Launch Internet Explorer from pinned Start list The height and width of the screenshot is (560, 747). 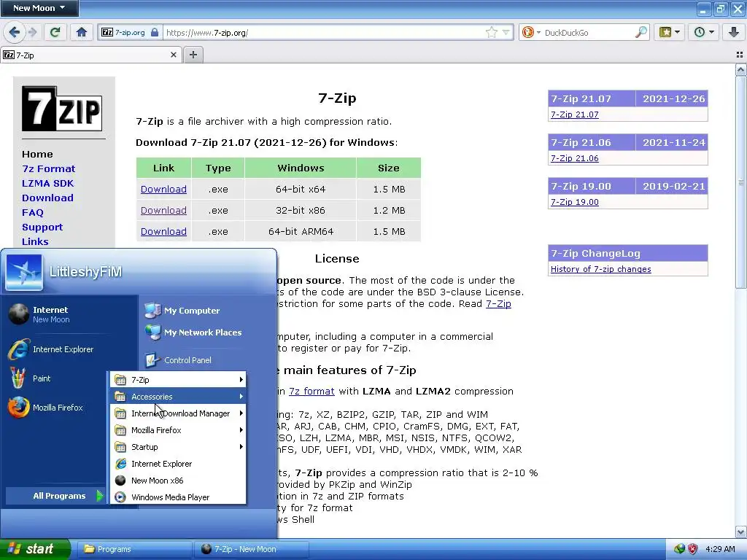click(69, 349)
